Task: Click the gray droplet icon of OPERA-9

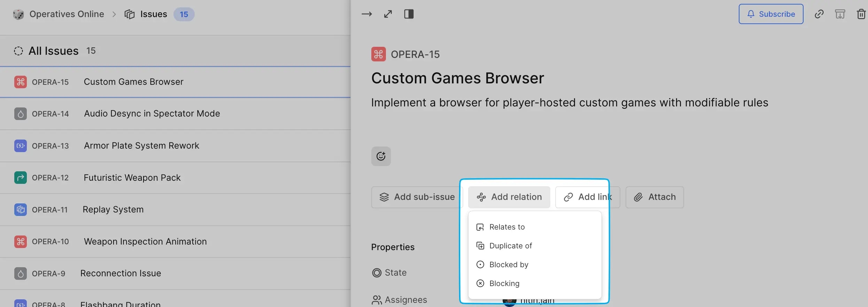Action: (21, 274)
